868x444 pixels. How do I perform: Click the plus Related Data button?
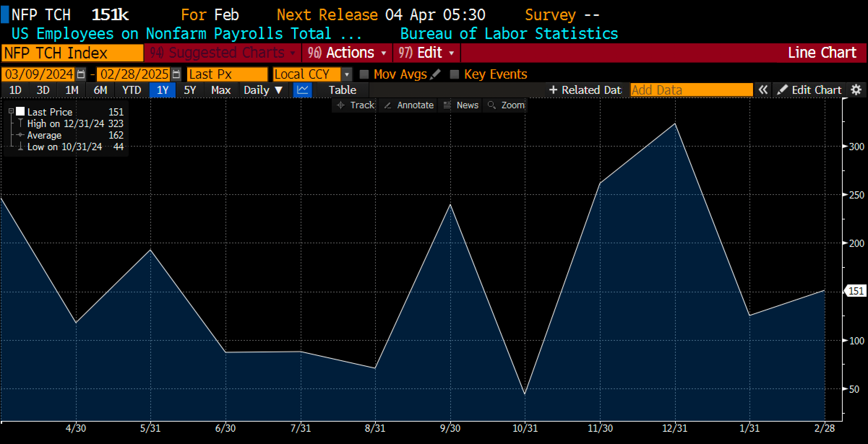coord(585,90)
